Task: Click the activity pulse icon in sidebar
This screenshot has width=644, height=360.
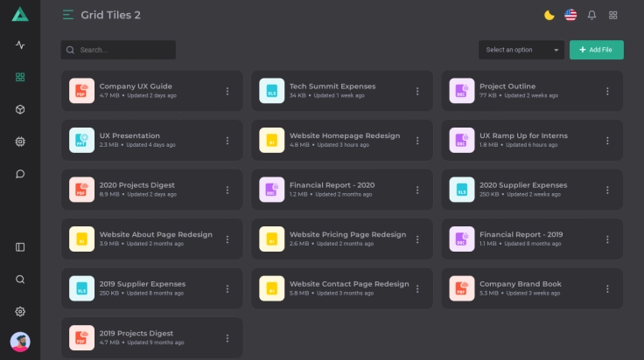Action: [x=20, y=45]
